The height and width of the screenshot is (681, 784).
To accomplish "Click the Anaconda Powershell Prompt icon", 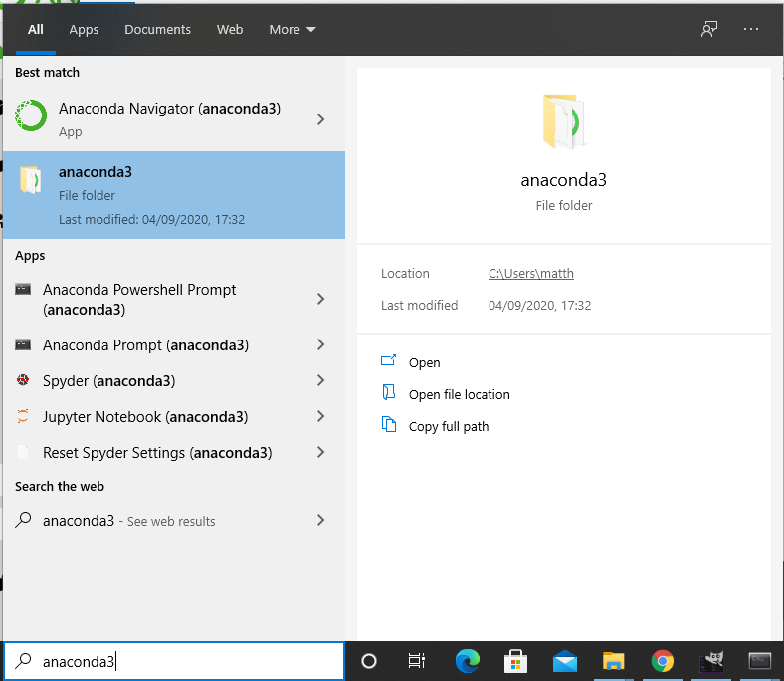I will point(23,289).
